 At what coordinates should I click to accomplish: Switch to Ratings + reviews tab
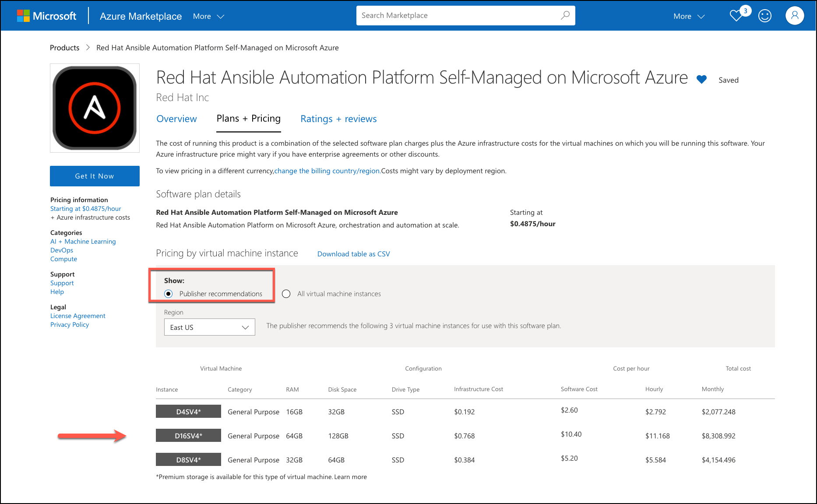[338, 119]
